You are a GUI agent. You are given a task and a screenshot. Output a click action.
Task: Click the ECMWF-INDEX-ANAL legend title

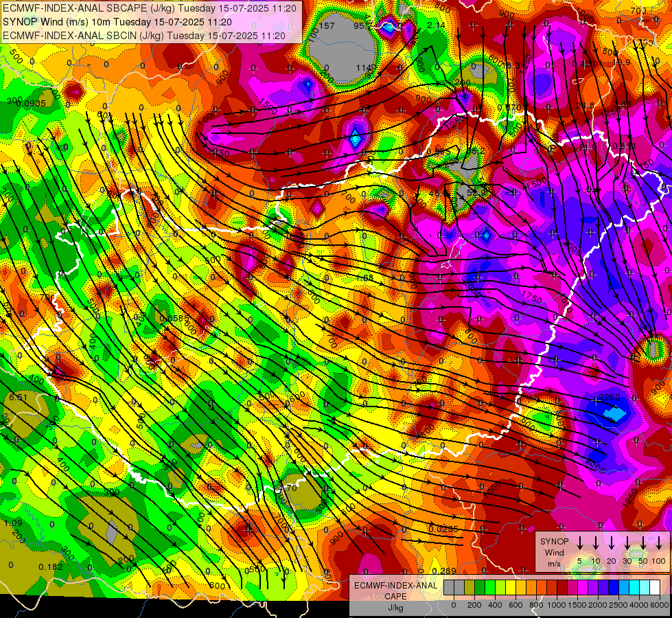pos(395,586)
